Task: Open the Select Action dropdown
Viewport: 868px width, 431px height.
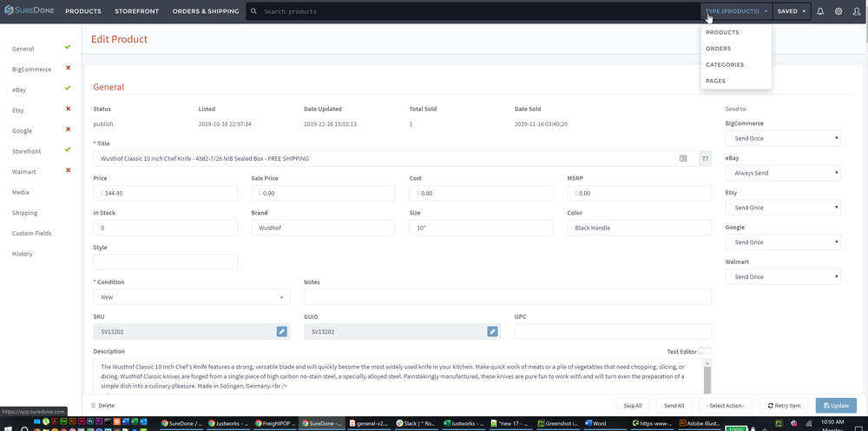Action: tap(726, 406)
